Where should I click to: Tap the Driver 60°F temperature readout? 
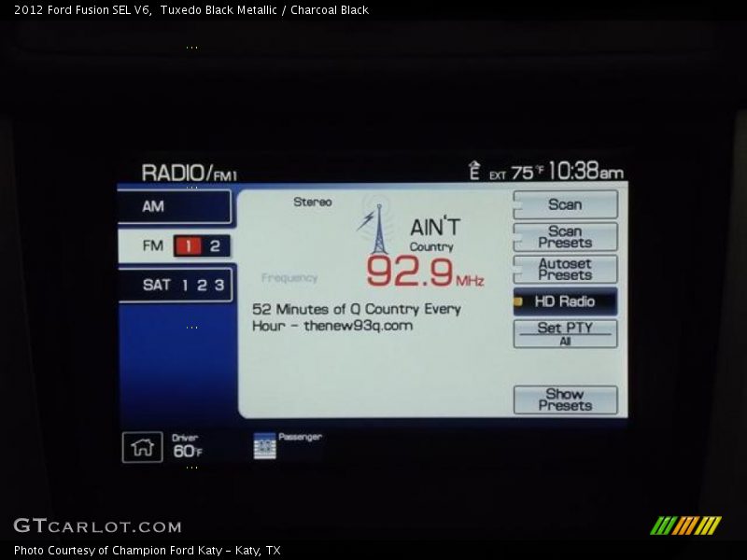[186, 446]
